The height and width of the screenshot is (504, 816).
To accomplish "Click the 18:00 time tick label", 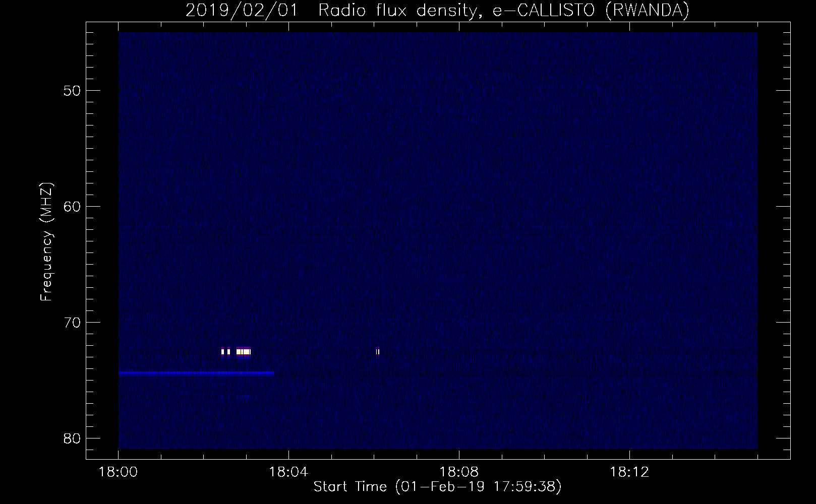I will tap(119, 472).
